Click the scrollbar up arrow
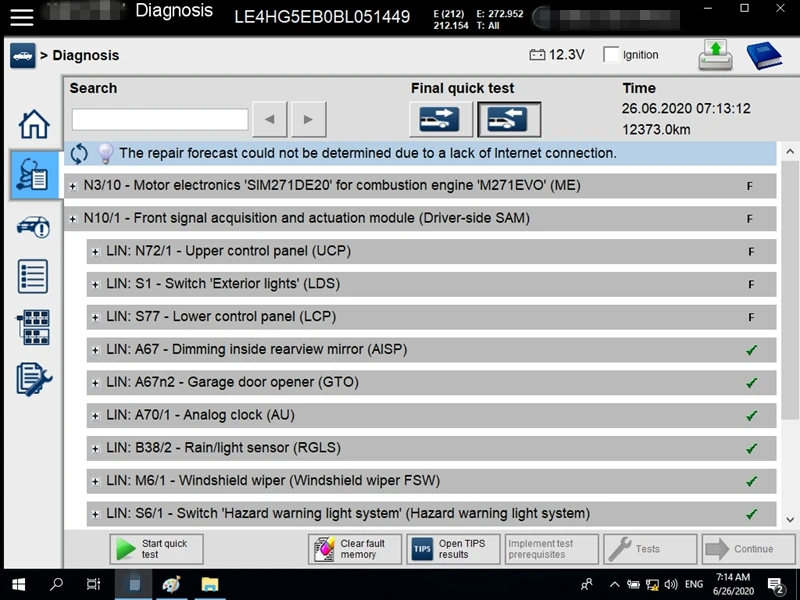 click(x=790, y=152)
